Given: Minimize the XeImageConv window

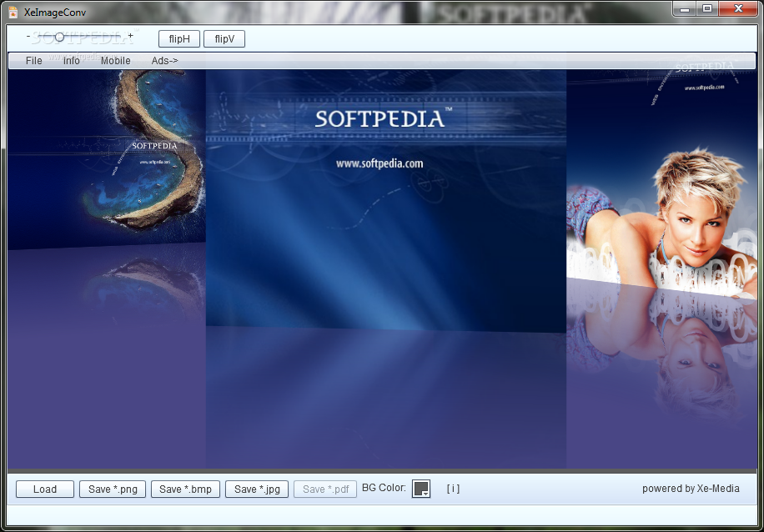Looking at the screenshot, I should (x=686, y=9).
